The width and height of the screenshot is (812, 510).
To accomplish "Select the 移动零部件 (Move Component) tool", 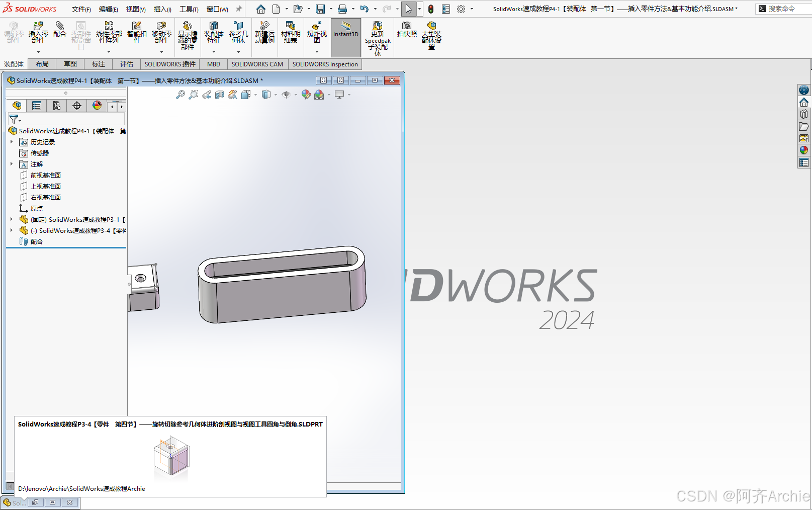I will tap(161, 32).
